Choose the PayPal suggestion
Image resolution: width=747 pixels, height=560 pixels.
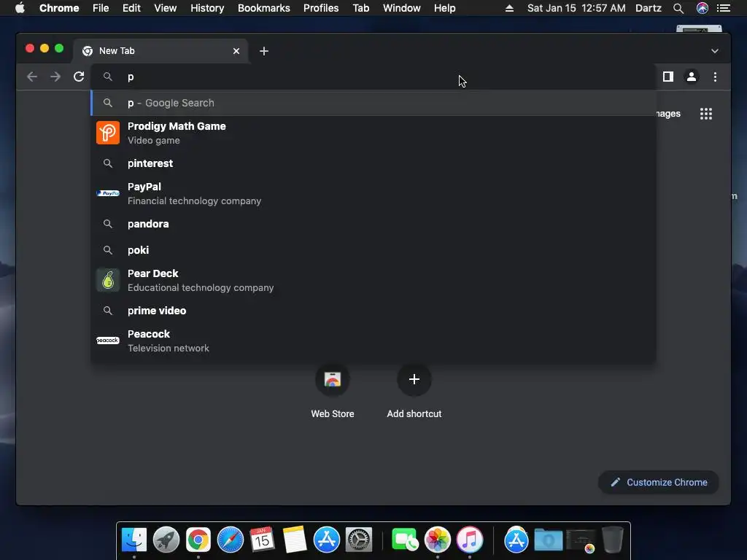click(x=373, y=193)
